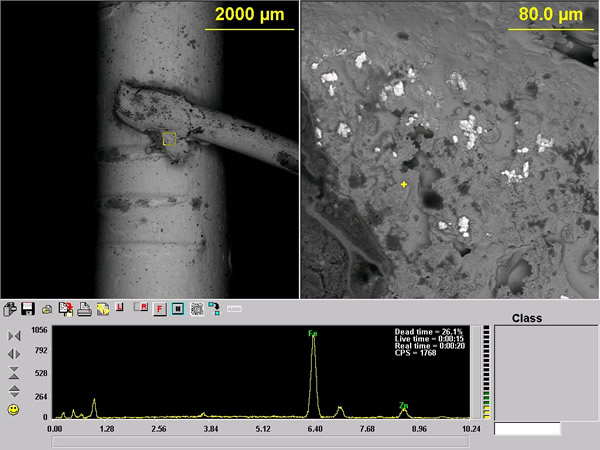The image size is (600, 450).
Task: Click the horizontal scrollbar below the spectrum
Action: 260,441
